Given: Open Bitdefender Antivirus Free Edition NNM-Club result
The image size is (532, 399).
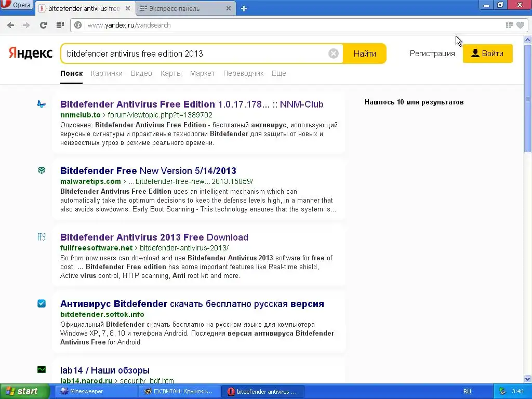Looking at the screenshot, I should pos(192,104).
